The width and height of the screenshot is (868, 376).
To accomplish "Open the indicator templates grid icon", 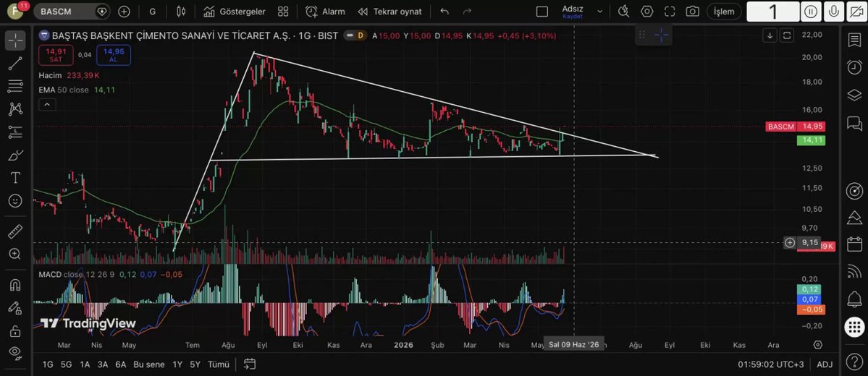I will (283, 12).
